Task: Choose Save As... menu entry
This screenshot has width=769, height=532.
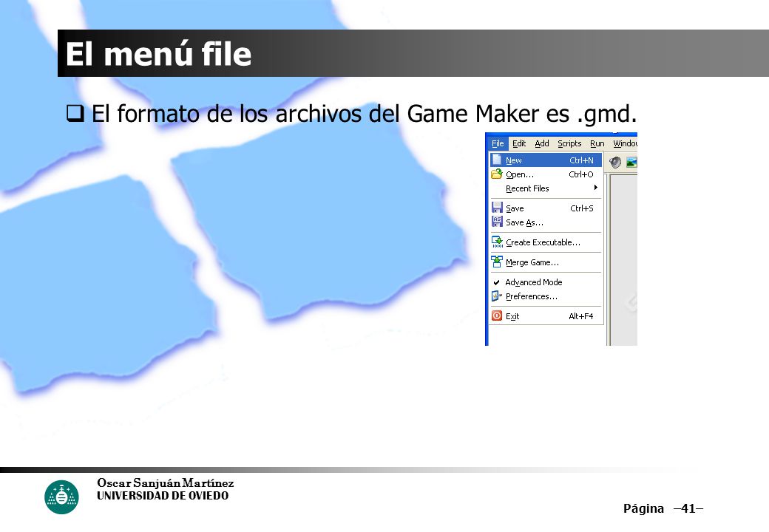Action: 546,222
